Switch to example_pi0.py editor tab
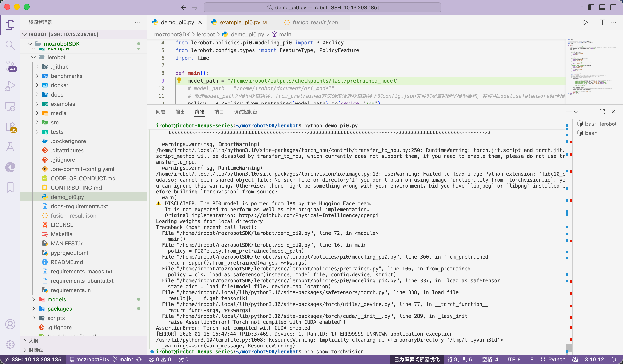This screenshot has width=623, height=364. pos(240,22)
